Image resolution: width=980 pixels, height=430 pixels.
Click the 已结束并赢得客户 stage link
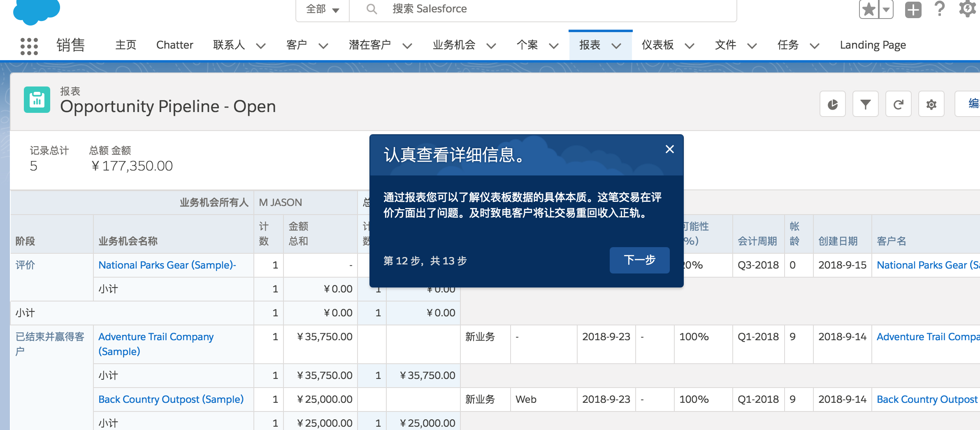pyautogui.click(x=50, y=344)
